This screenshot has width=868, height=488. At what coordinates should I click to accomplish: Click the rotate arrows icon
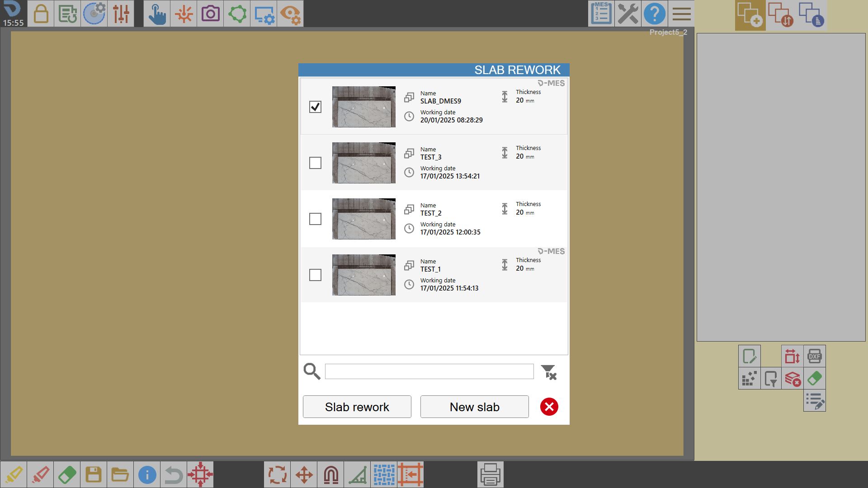tap(278, 474)
